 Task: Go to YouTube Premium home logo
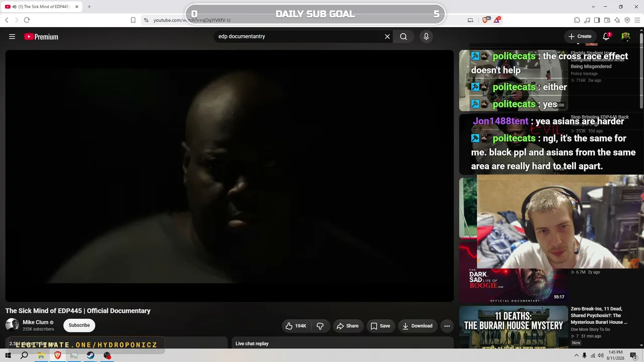41,37
